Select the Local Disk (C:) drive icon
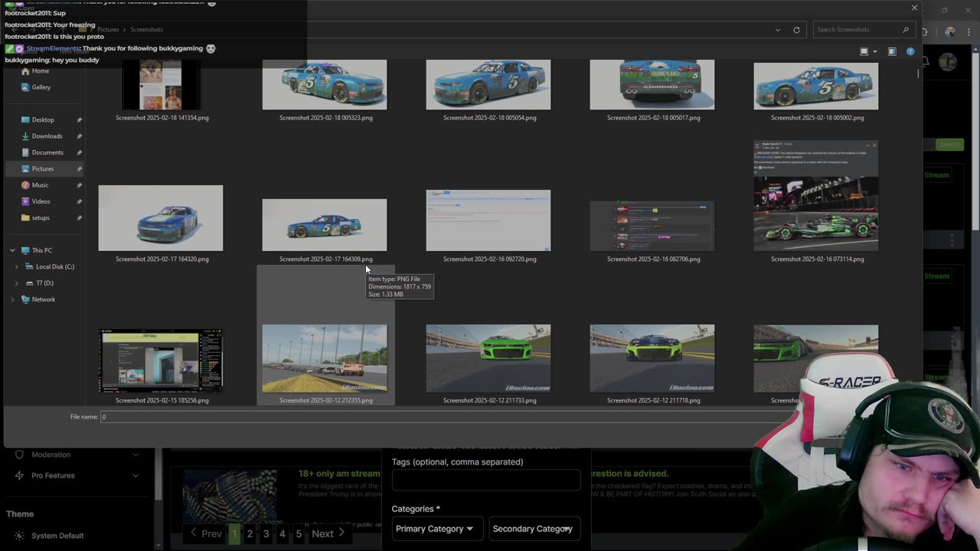The width and height of the screenshot is (980, 551). [29, 266]
